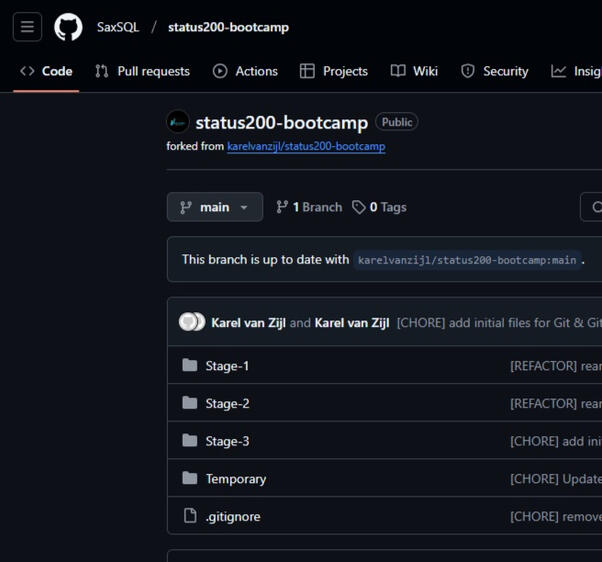The image size is (602, 562).
Task: Click the Stage-3 folder icon
Action: (x=190, y=441)
